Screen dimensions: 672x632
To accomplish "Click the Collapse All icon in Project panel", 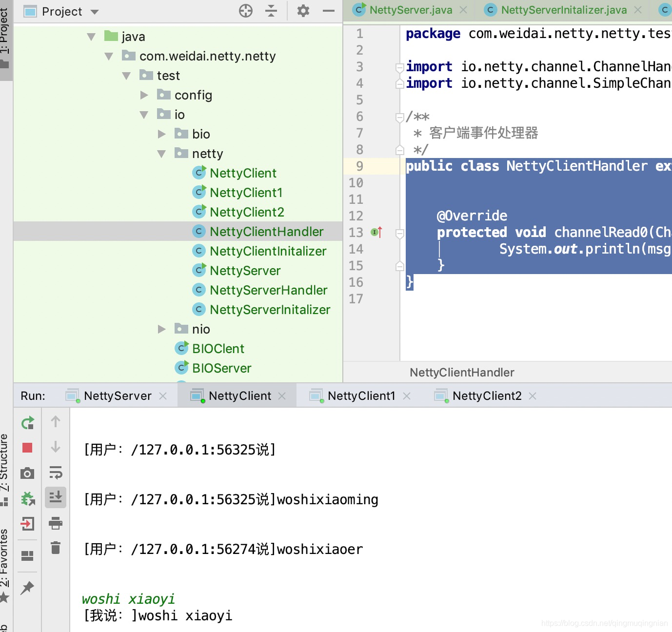I will (271, 11).
